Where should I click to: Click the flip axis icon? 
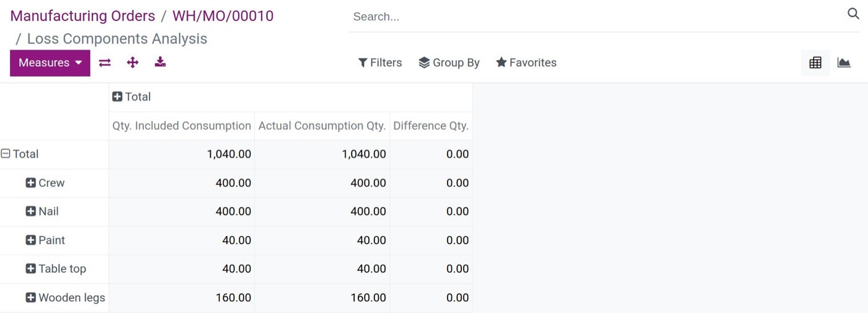pyautogui.click(x=105, y=63)
